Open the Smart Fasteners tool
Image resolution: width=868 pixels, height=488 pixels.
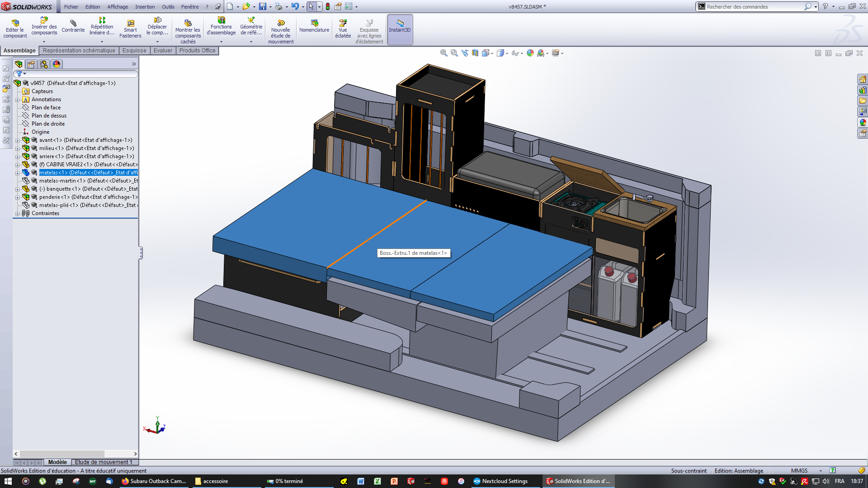[x=130, y=23]
